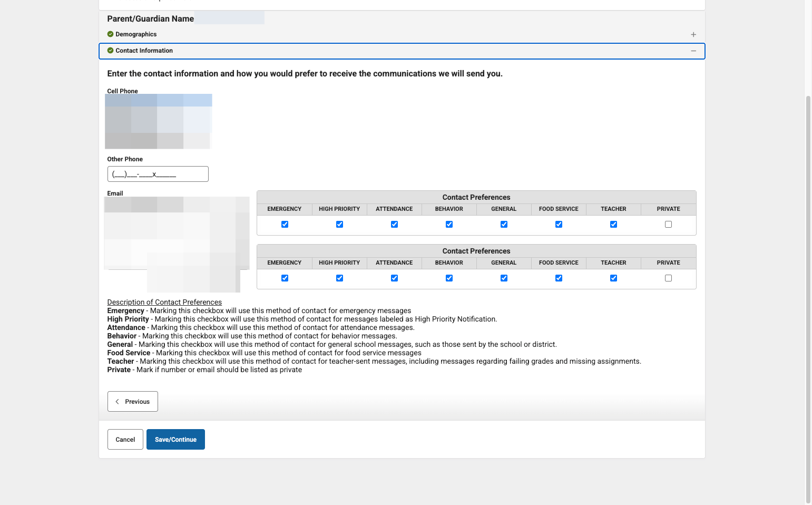Click the "Private - Mark if number or email" line
The height and width of the screenshot is (505, 812).
(x=204, y=370)
